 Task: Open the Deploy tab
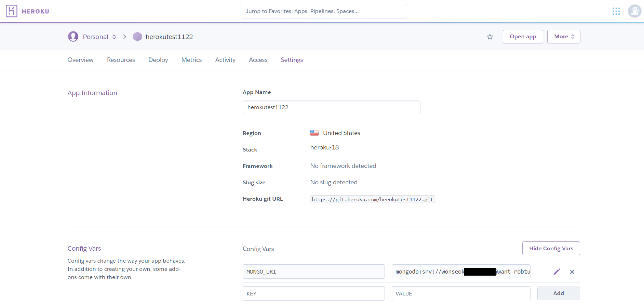(158, 60)
